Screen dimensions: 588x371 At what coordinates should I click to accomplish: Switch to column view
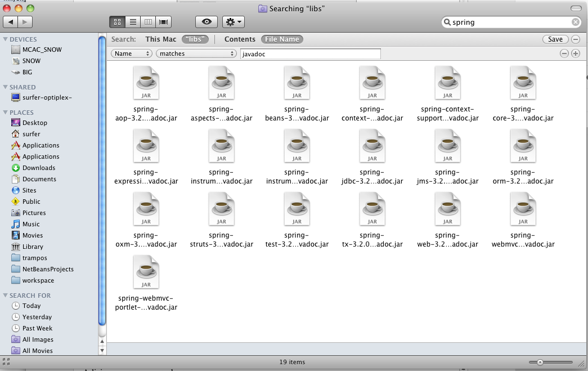point(148,22)
